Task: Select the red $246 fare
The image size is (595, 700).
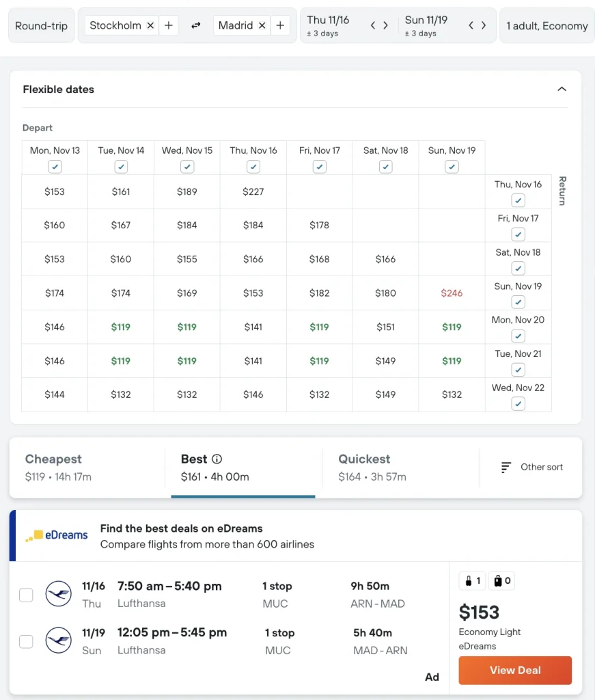Action: (452, 293)
